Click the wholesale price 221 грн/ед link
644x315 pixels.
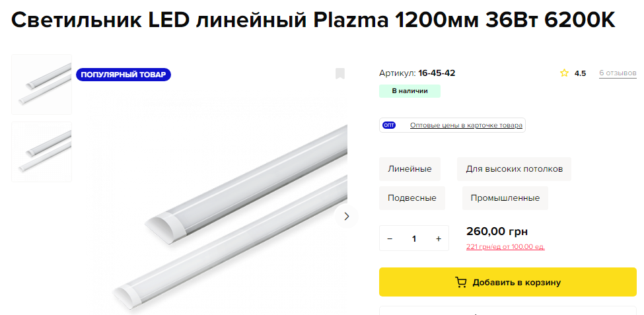(505, 247)
